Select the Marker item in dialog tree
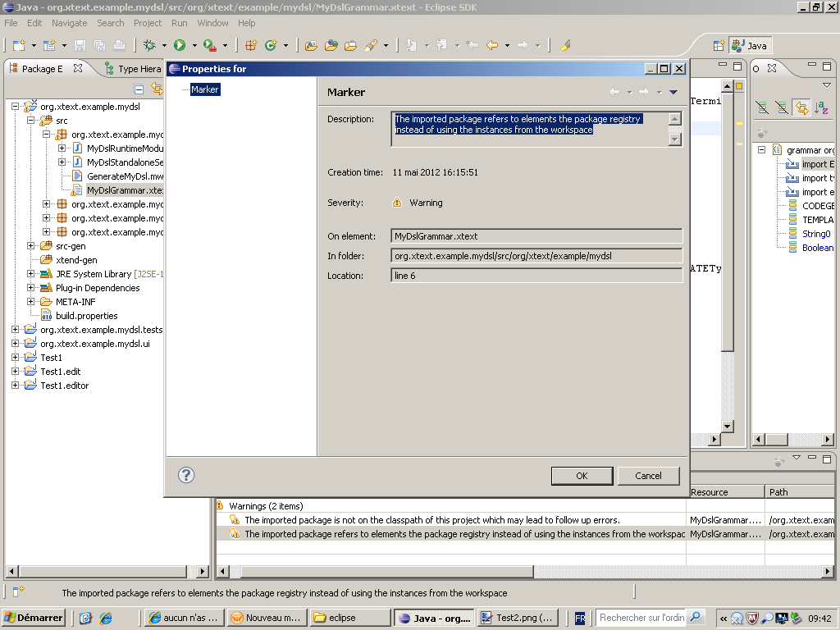Viewport: 840px width, 630px height. 204,89
